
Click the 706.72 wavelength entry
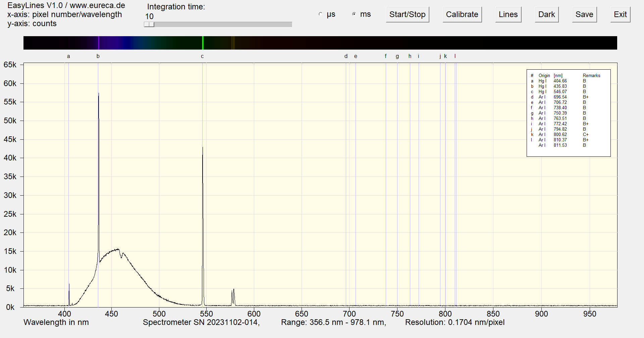(x=560, y=103)
